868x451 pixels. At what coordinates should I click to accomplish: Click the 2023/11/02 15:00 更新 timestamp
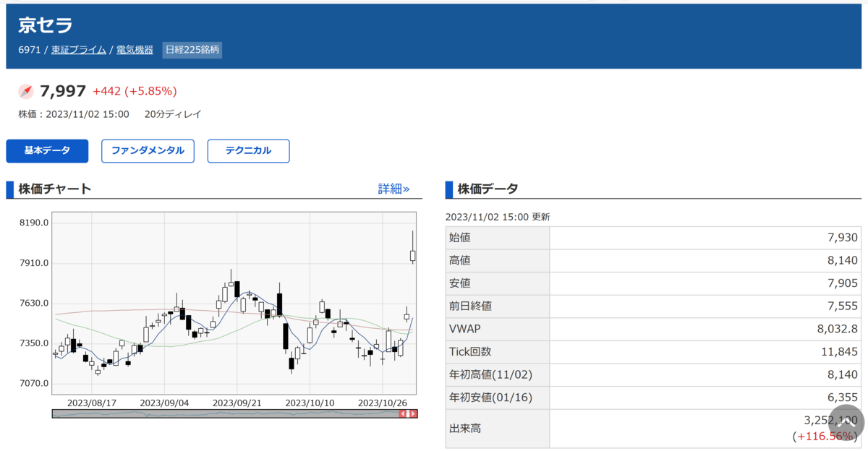(498, 217)
